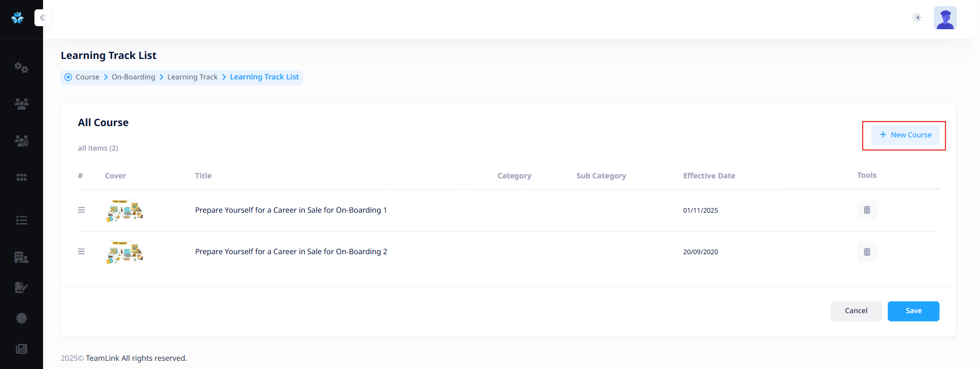The height and width of the screenshot is (369, 980).
Task: Toggle the light/dark theme sun icon
Action: 916,18
